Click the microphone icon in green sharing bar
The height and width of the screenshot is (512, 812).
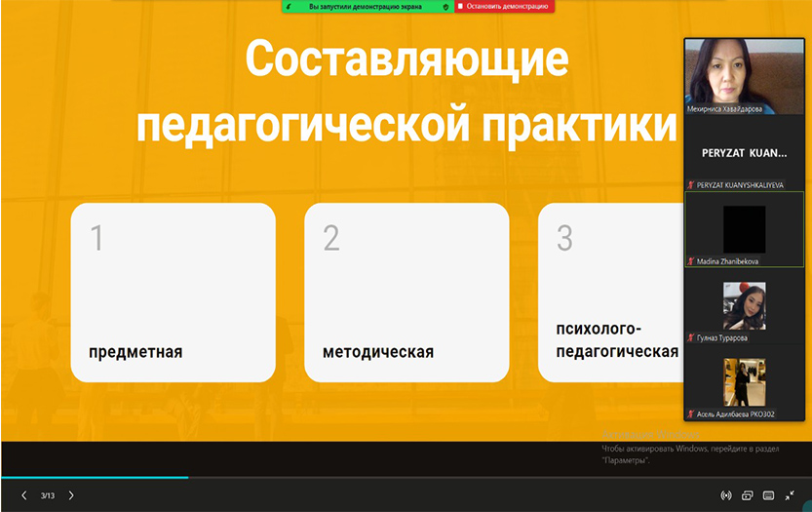[289, 6]
